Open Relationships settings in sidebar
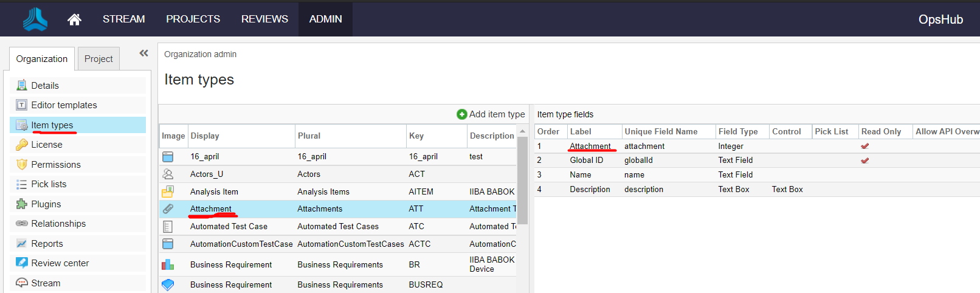This screenshot has width=980, height=293. [58, 224]
